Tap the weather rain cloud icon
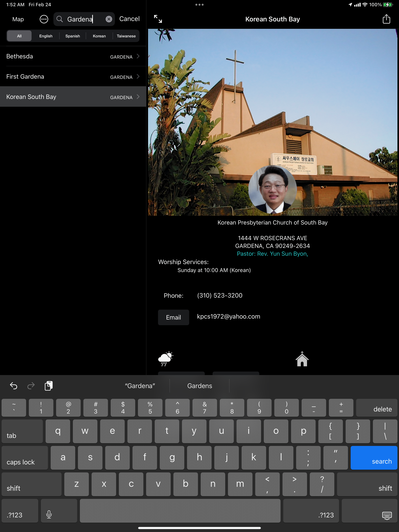 pyautogui.click(x=166, y=359)
